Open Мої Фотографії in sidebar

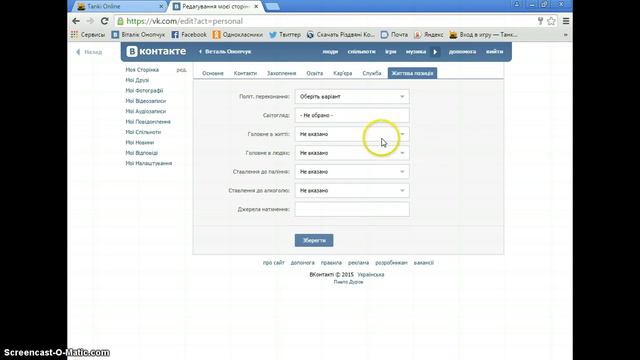click(144, 91)
